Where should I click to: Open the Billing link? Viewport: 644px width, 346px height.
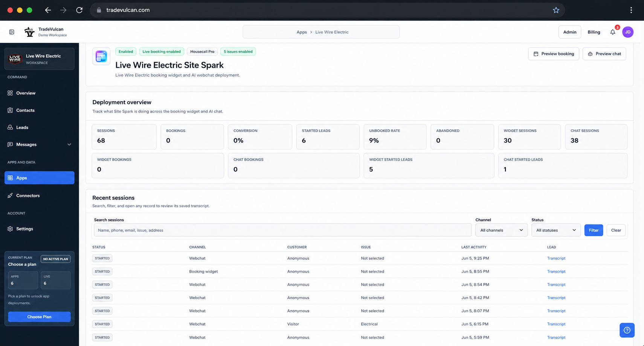(594, 32)
